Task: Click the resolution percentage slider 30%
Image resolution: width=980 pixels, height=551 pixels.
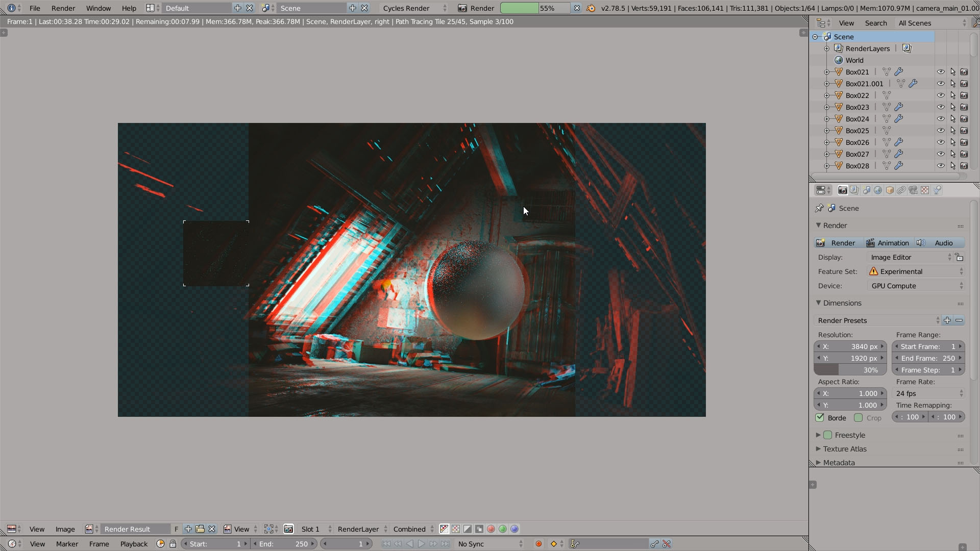Action: [x=850, y=370]
